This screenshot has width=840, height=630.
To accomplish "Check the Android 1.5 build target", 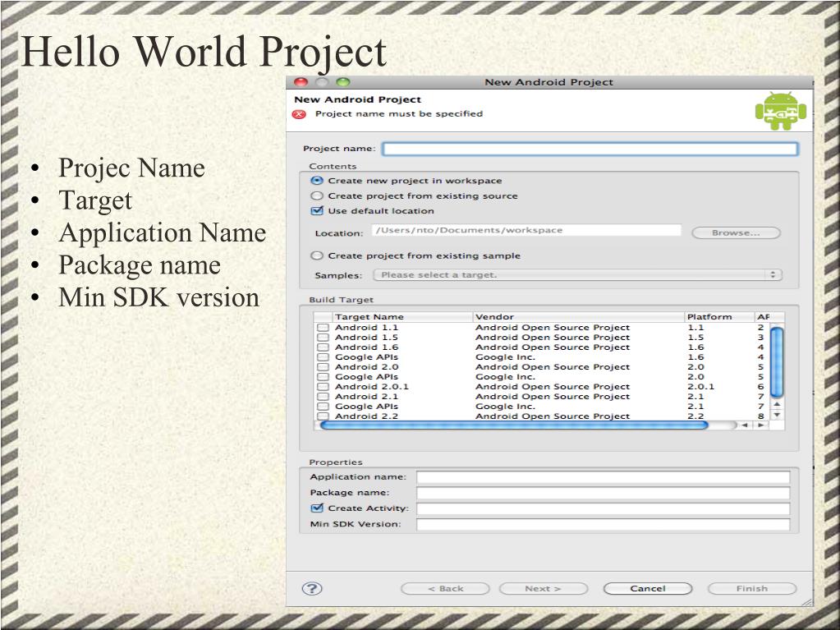I will 323,338.
